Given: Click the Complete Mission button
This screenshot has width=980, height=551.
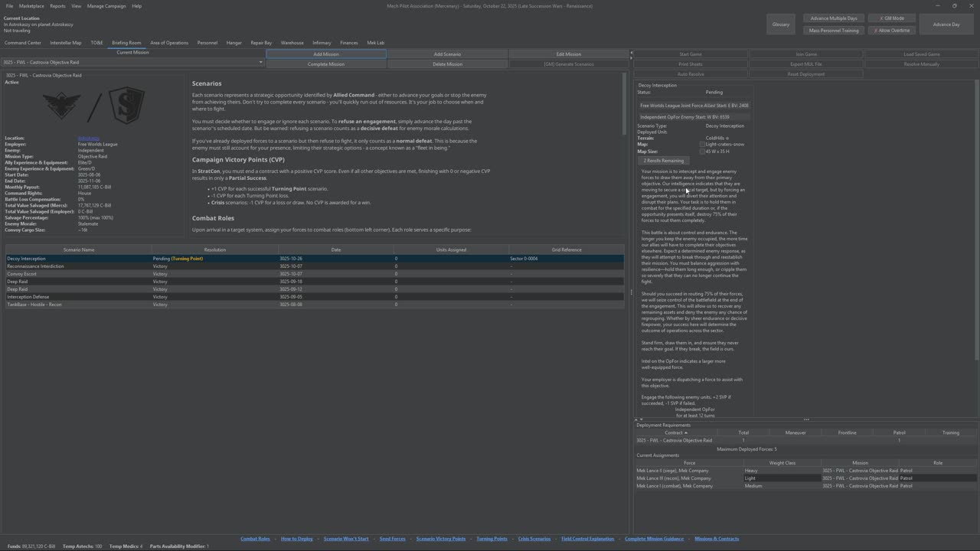Looking at the screenshot, I should (x=326, y=64).
